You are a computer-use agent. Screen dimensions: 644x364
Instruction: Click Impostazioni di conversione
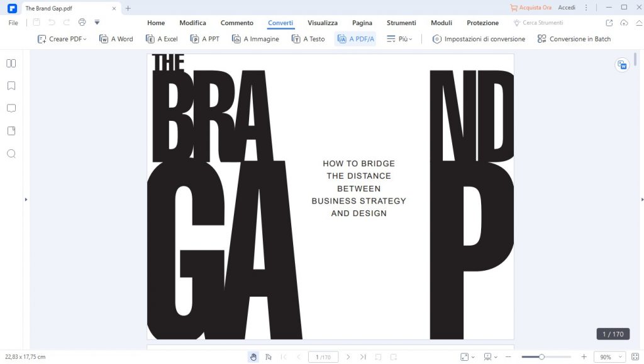tap(479, 39)
